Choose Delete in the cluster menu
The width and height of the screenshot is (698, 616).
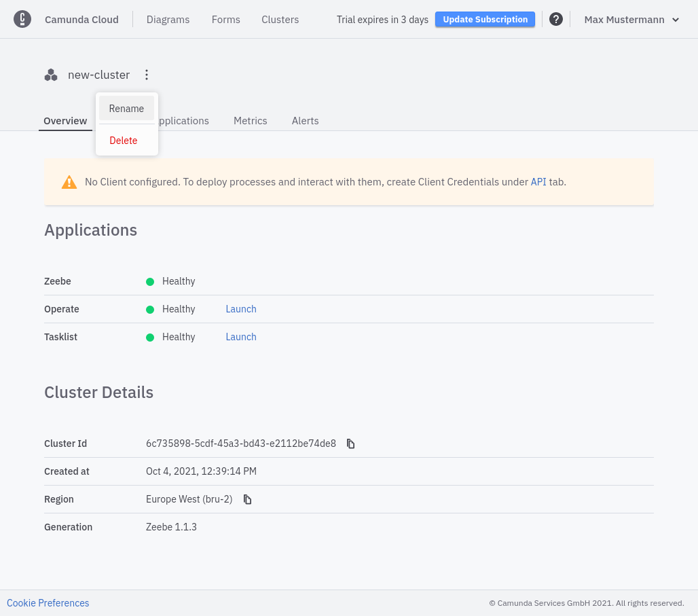tap(124, 141)
